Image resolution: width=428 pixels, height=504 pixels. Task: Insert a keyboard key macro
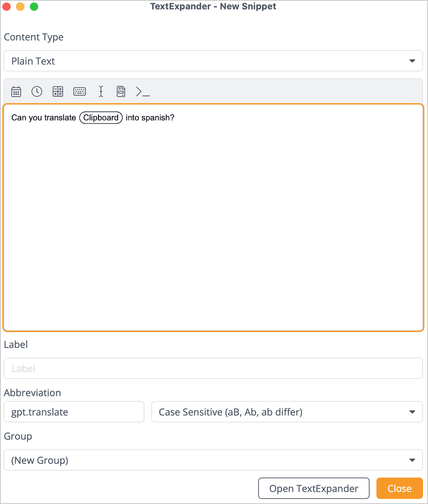[79, 91]
